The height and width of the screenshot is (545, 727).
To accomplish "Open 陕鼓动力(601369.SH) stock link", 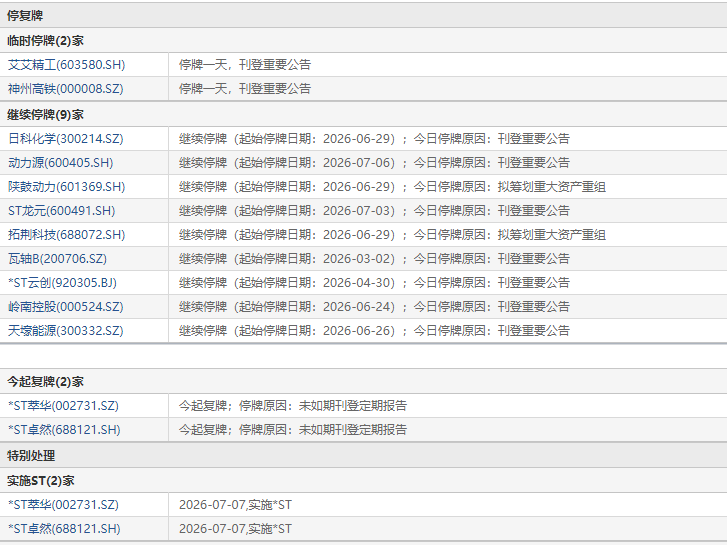I will [x=66, y=187].
